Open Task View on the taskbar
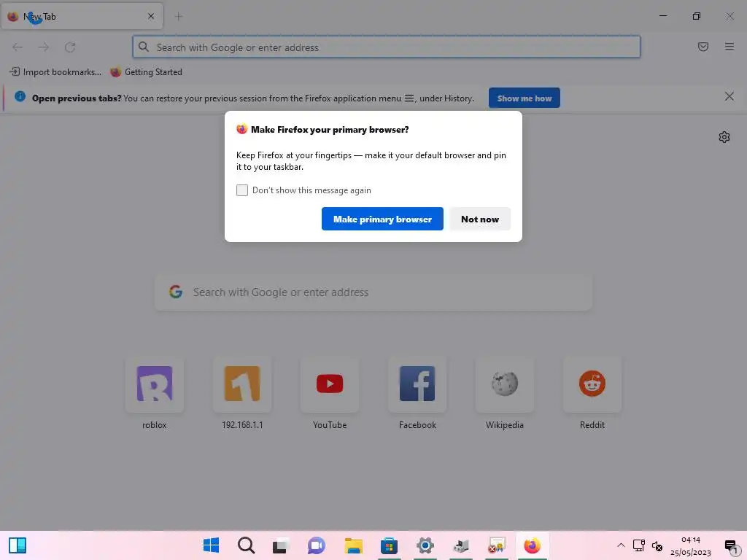 pos(281,545)
